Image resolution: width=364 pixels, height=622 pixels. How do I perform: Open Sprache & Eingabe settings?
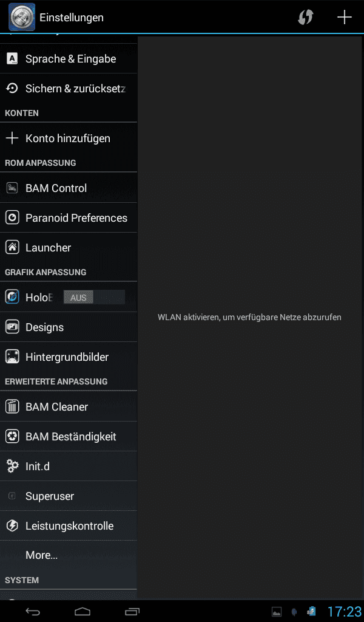tap(69, 59)
